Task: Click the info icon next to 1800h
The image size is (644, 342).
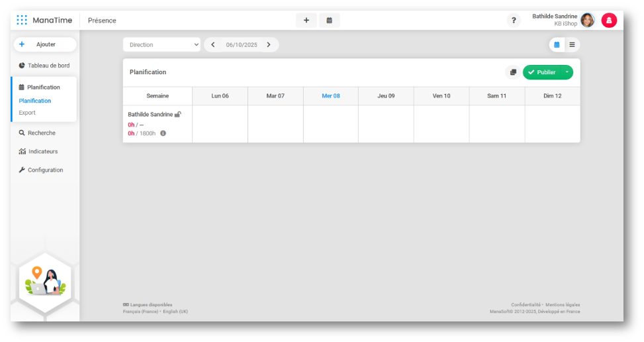Action: pos(163,133)
